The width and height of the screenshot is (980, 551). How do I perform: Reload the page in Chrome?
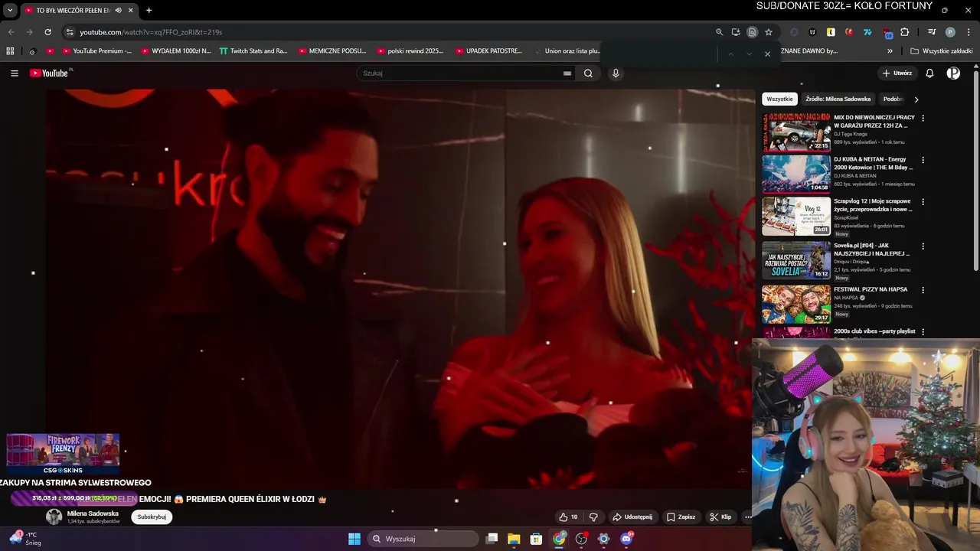[x=47, y=32]
